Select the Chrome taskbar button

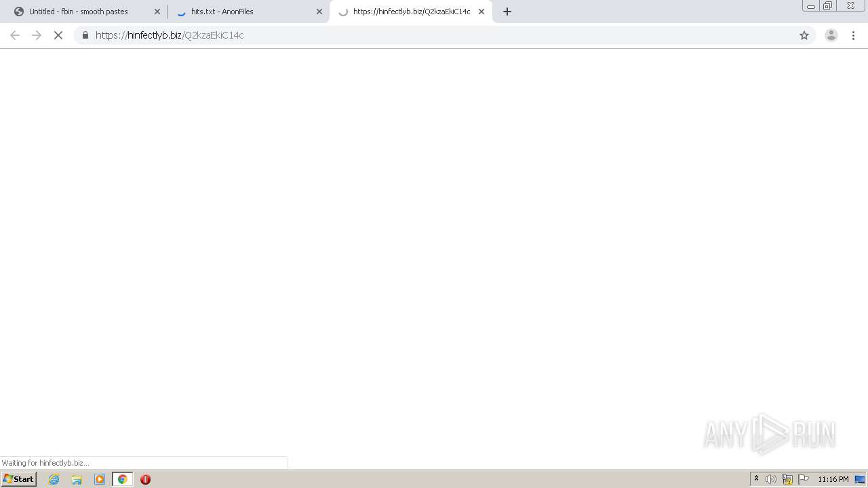123,479
